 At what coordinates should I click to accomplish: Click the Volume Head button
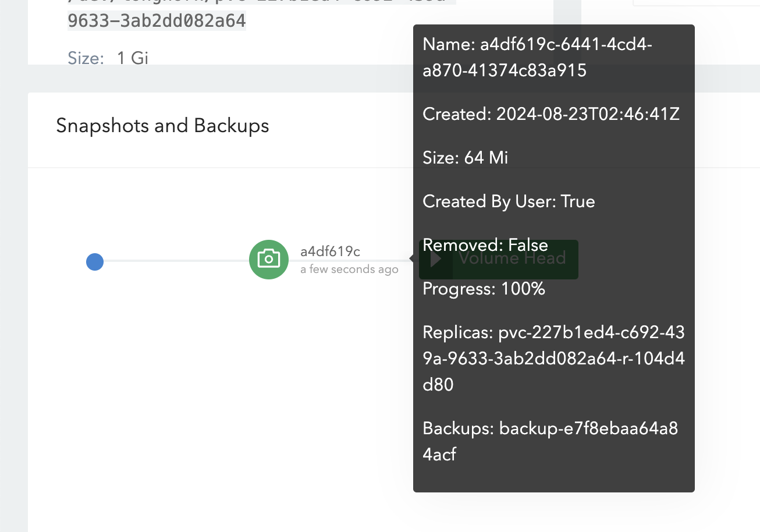point(499,259)
